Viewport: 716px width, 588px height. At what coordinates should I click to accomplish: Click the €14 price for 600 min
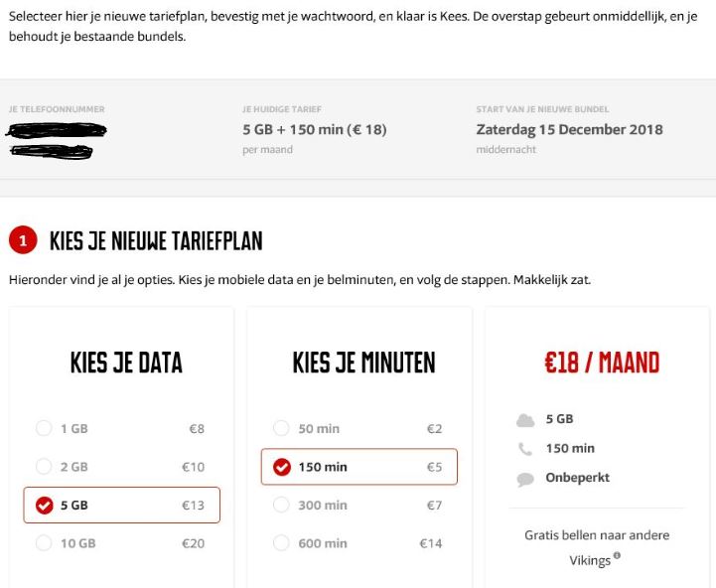tap(430, 543)
